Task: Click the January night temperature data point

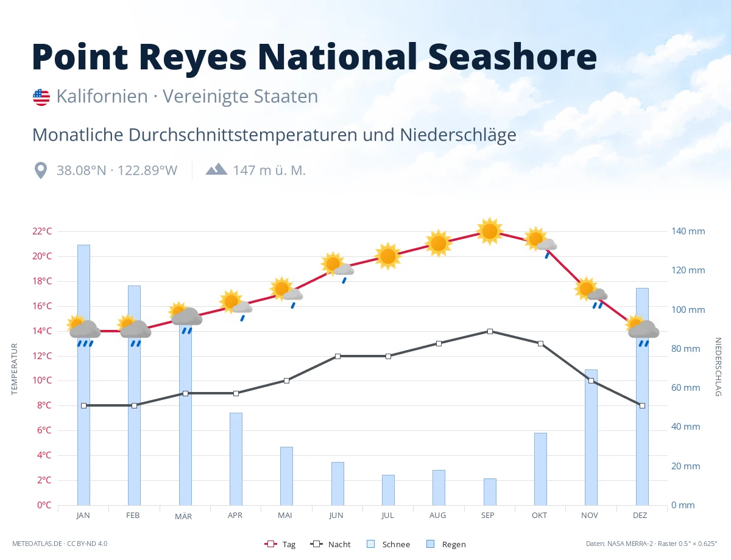Action: (83, 405)
